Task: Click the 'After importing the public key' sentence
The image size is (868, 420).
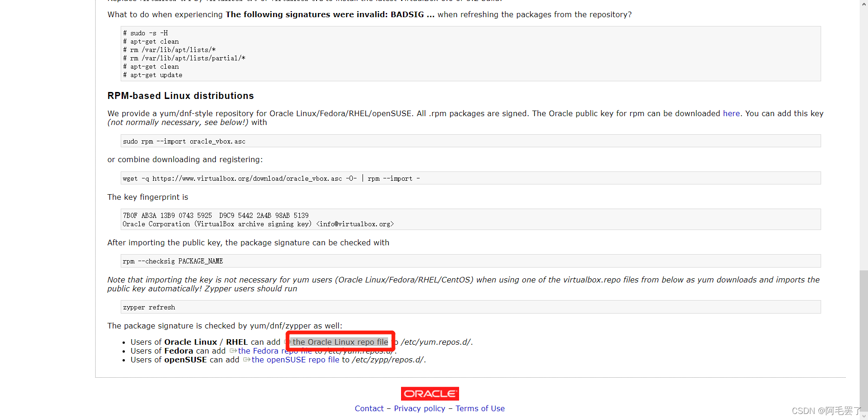Action: (x=248, y=243)
